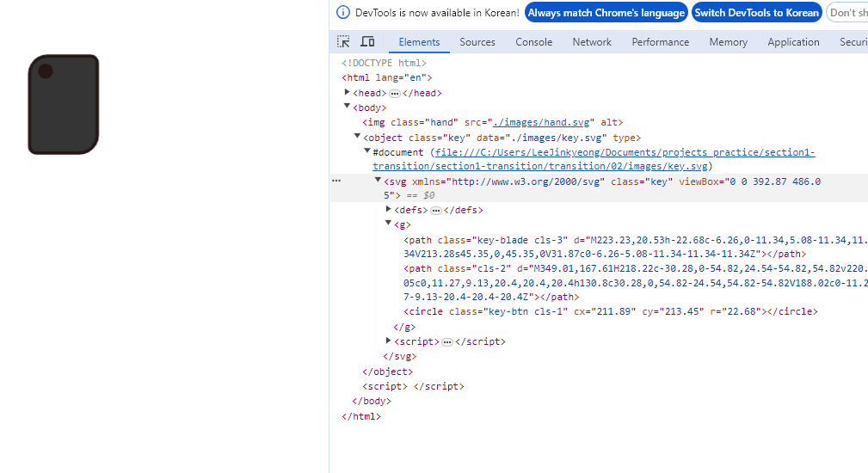Select the img class hand element row

[493, 122]
